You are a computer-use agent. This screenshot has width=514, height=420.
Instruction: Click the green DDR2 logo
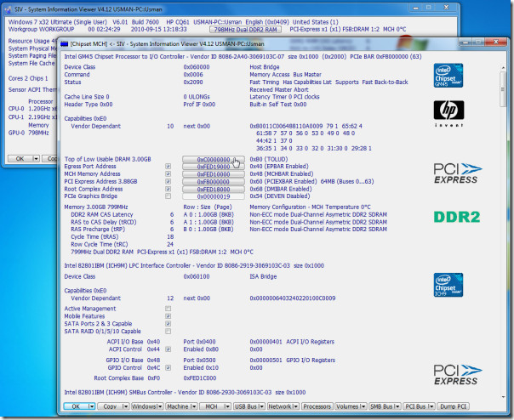(x=457, y=217)
